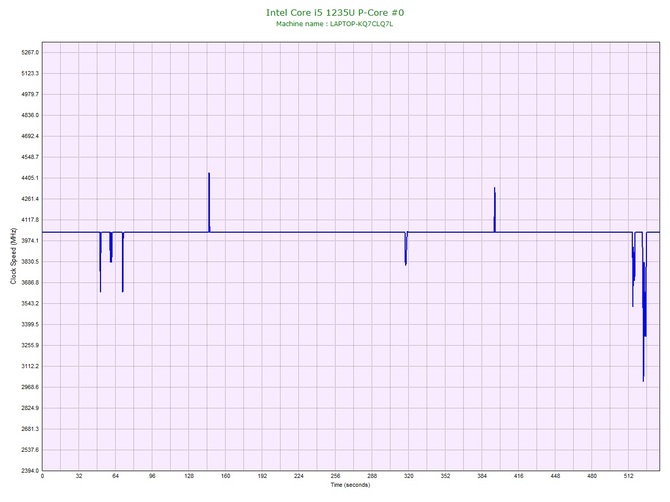Screen dimensions: 670x502
Task: Click the 'Clock Speed (MHz)' axis label
Action: [x=14, y=256]
